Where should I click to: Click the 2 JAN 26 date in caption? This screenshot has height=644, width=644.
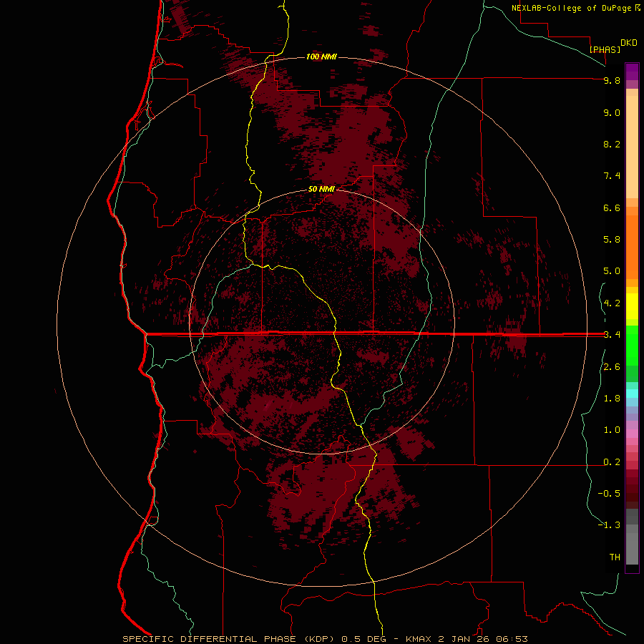coord(462,639)
